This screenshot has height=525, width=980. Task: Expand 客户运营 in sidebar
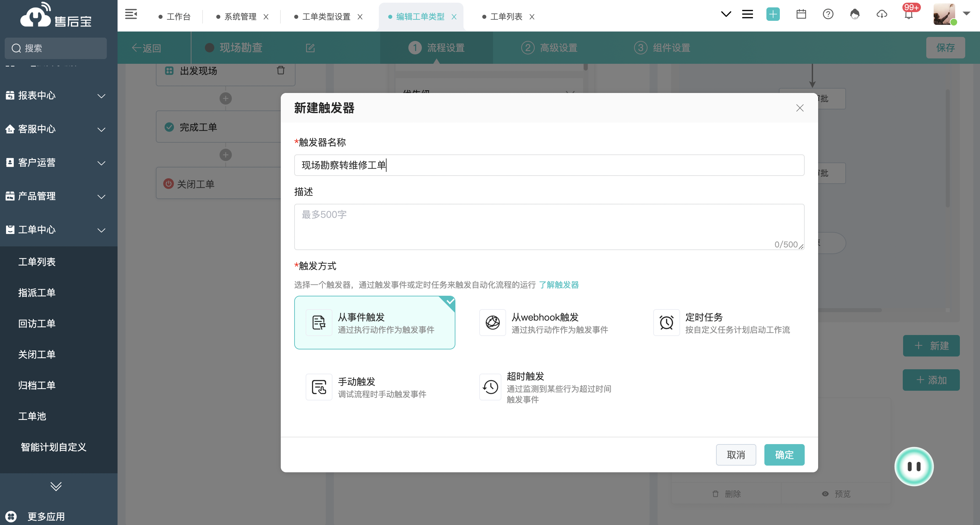coord(58,163)
